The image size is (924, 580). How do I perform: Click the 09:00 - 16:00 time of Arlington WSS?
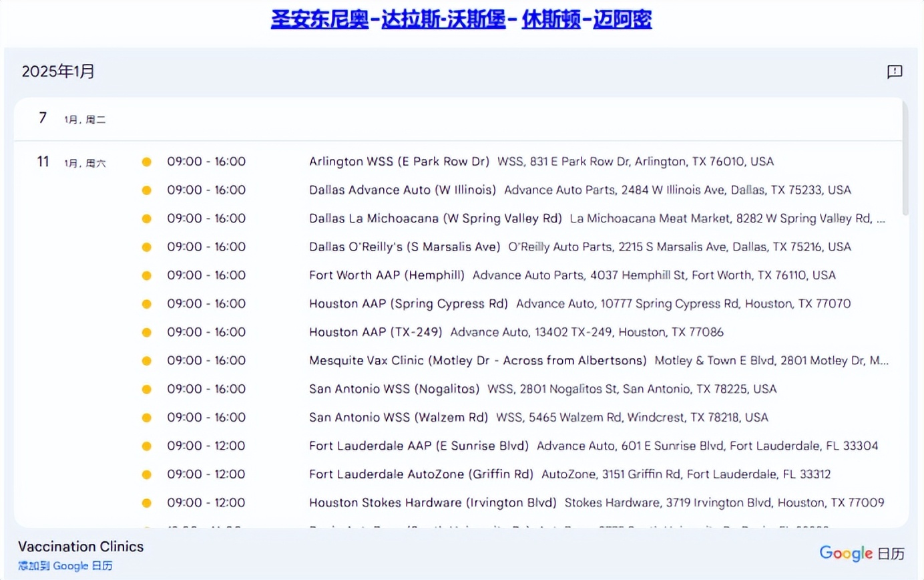[206, 162]
